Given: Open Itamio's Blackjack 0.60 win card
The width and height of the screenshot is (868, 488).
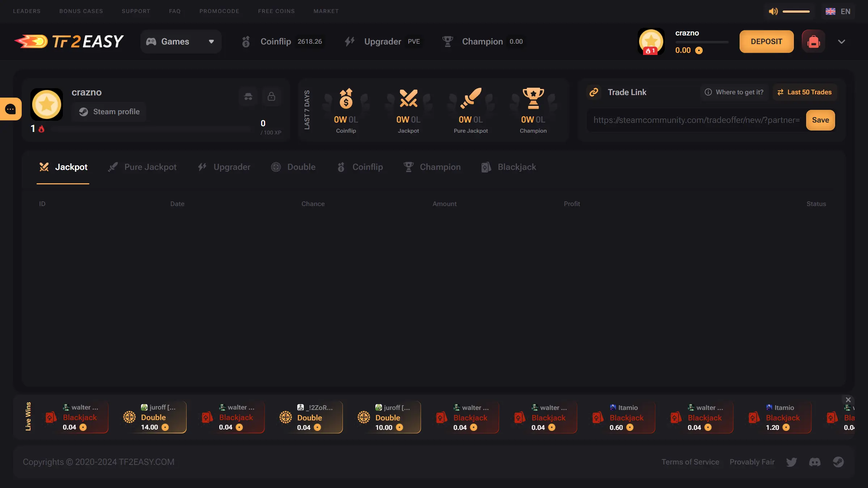Looking at the screenshot, I should (x=622, y=417).
